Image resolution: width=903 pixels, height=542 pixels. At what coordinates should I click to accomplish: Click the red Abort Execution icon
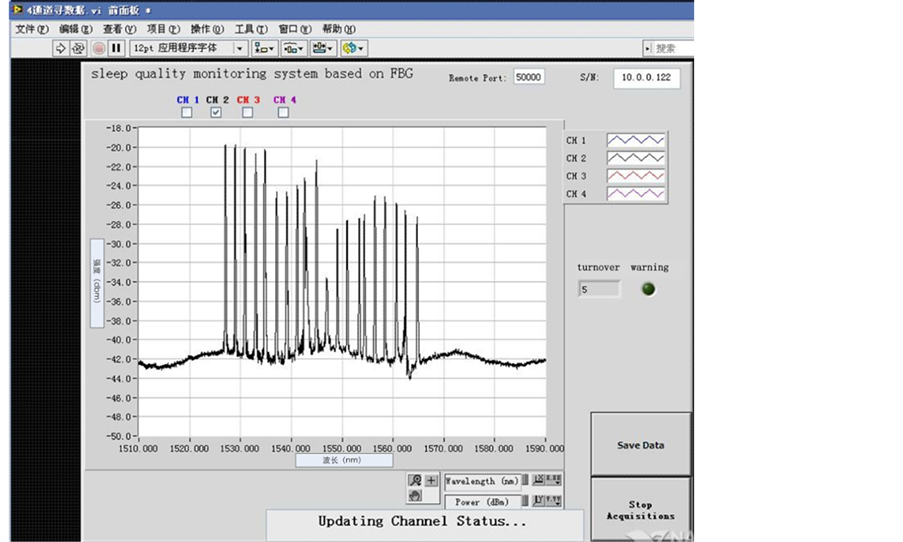(99, 48)
